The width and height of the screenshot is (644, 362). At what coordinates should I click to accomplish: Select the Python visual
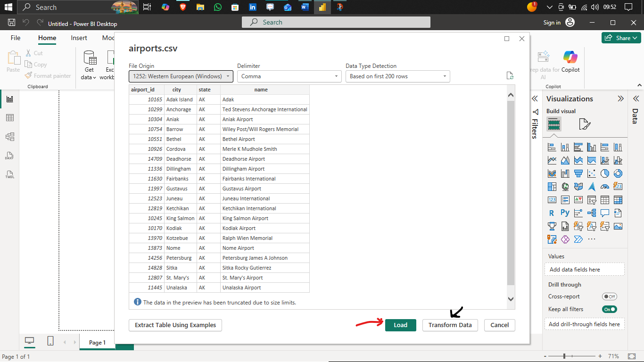point(565,213)
